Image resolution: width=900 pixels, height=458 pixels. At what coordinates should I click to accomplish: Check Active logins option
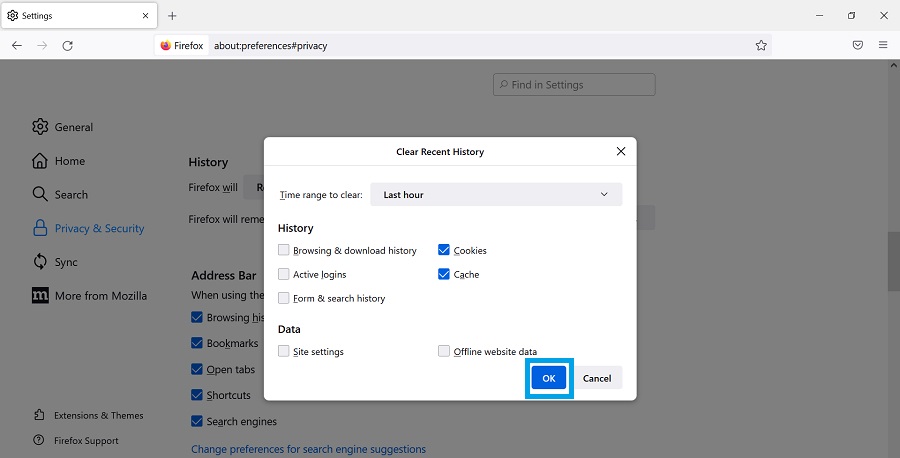tap(284, 274)
